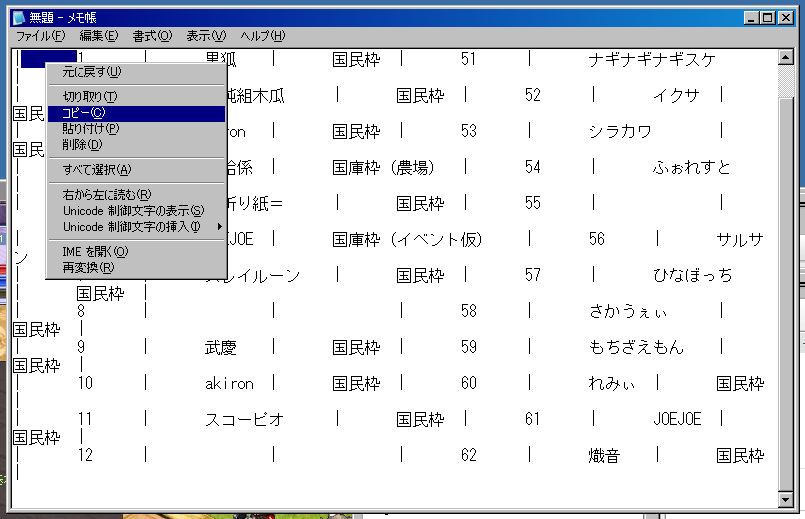Click the text イクサ

676,95
